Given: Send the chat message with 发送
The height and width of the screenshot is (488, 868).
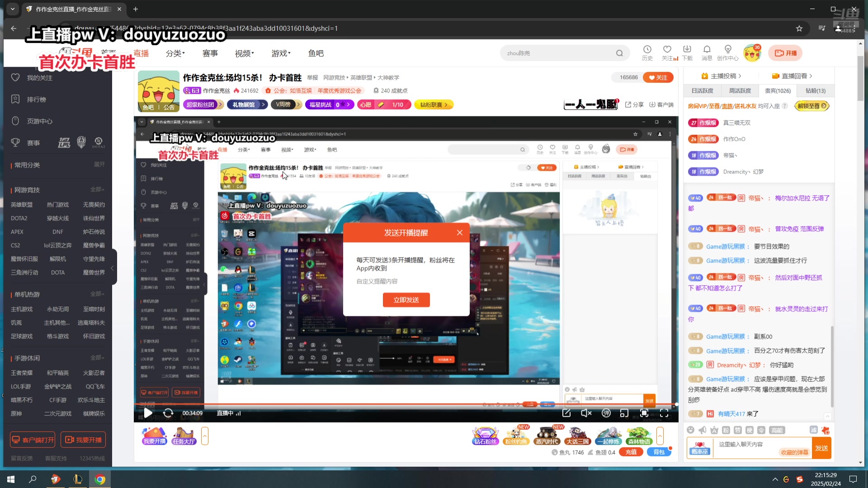Looking at the screenshot, I should 821,448.
